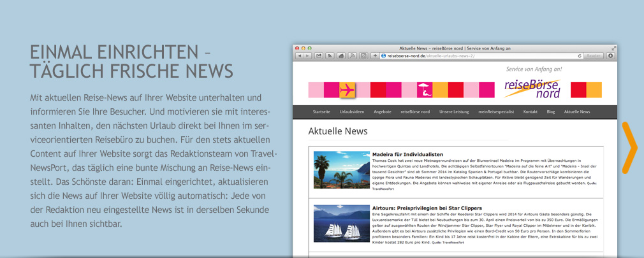Click the plus add-bookmark button
This screenshot has width=644, height=258.
click(x=375, y=56)
